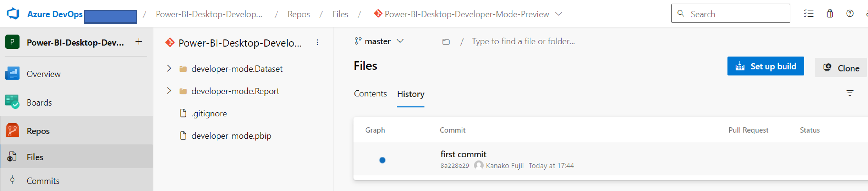The width and height of the screenshot is (868, 191).
Task: Go to Boards in the sidebar
Action: click(x=39, y=102)
